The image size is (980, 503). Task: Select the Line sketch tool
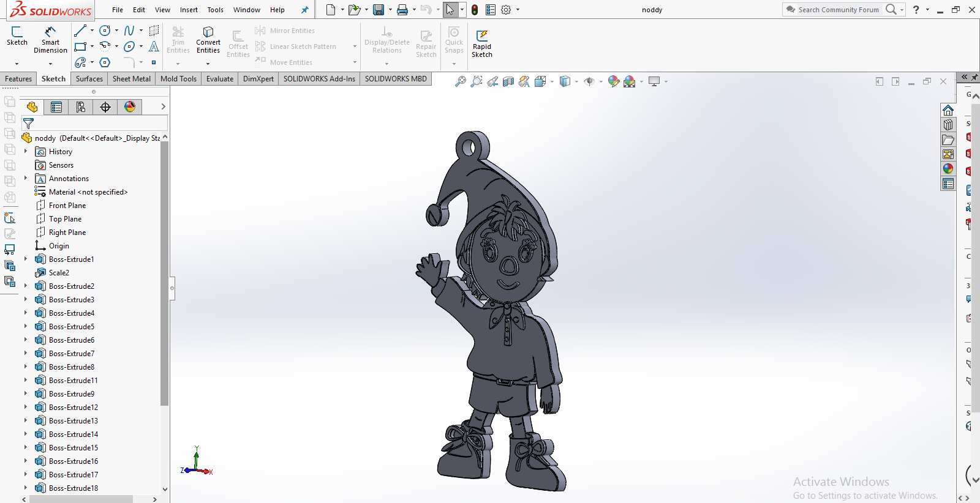pyautogui.click(x=80, y=31)
